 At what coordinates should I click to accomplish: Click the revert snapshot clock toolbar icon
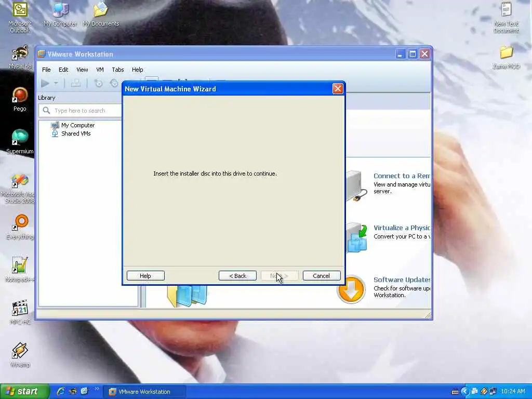pyautogui.click(x=114, y=83)
